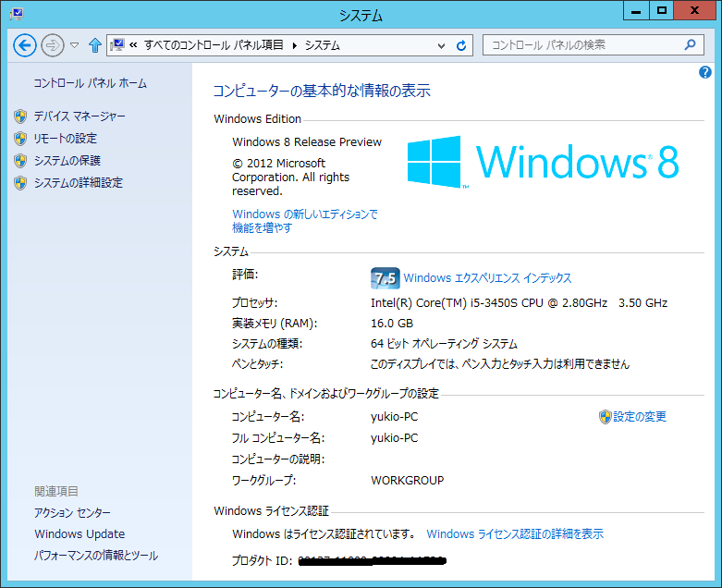Open リモートの設定 in left panel
The image size is (722, 588).
point(65,139)
